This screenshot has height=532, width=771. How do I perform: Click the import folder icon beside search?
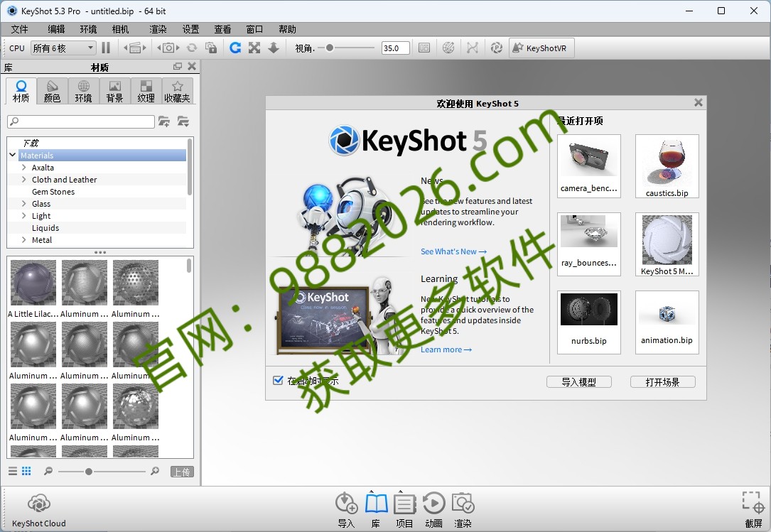(x=183, y=121)
